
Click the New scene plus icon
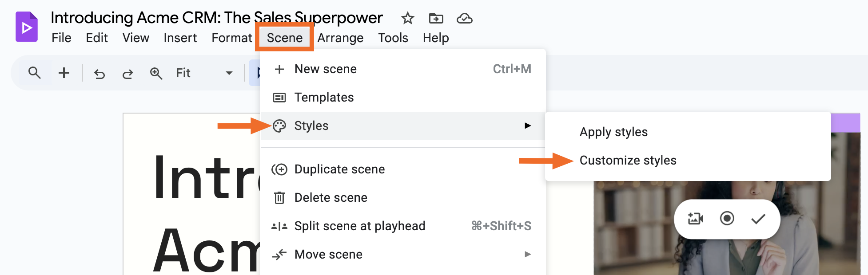[279, 69]
